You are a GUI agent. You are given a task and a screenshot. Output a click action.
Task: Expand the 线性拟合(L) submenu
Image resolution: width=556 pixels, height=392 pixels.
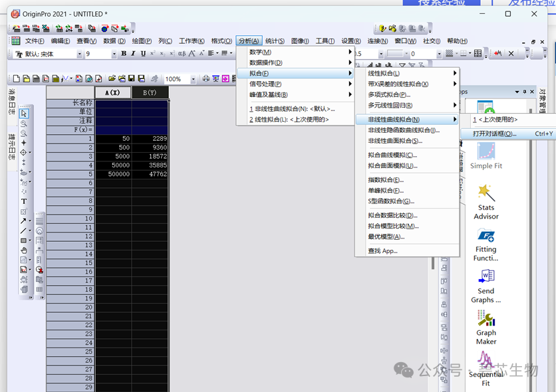407,73
